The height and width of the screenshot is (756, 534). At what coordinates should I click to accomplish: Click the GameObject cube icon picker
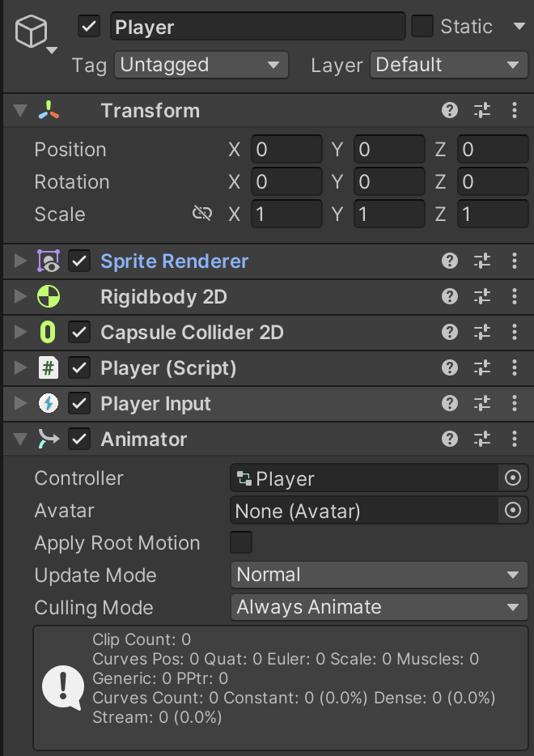[x=36, y=33]
